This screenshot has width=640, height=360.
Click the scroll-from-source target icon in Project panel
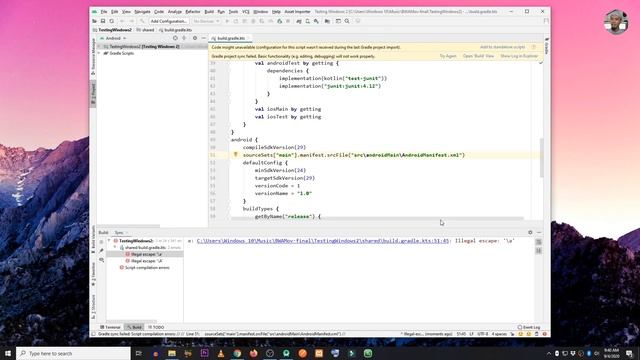pyautogui.click(x=175, y=38)
